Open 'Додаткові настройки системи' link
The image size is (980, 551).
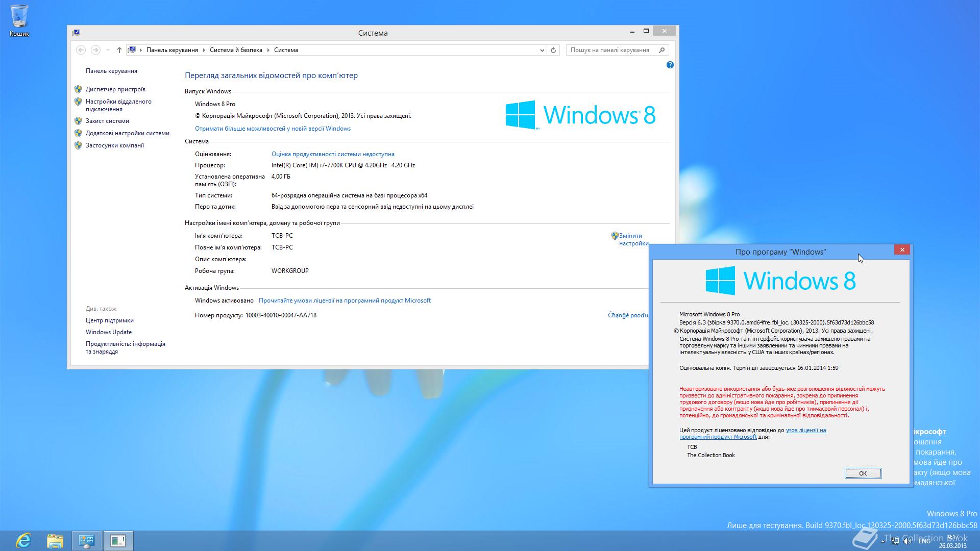click(x=128, y=133)
